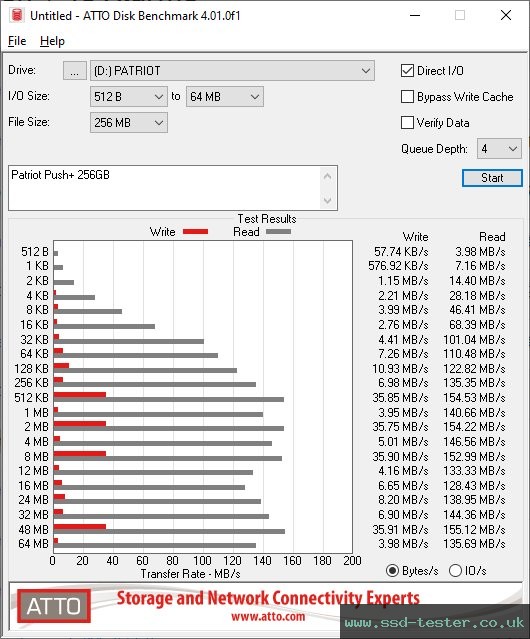Open the Drive dropdown showing (D:) PATRIOT
The image size is (530, 639).
pos(232,71)
